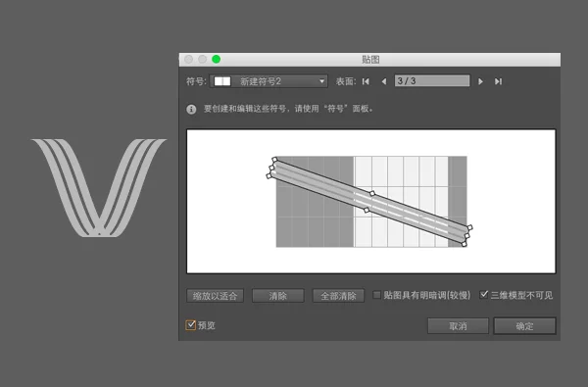Go to previous surface
This screenshot has height=387, width=588.
pos(383,81)
